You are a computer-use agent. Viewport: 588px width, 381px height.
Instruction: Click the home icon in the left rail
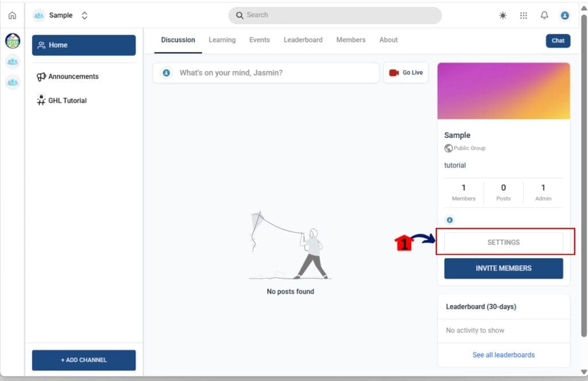point(13,16)
